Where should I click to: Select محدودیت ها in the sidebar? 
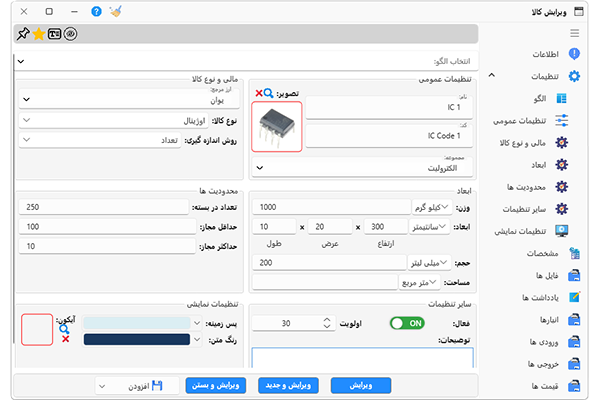point(526,187)
